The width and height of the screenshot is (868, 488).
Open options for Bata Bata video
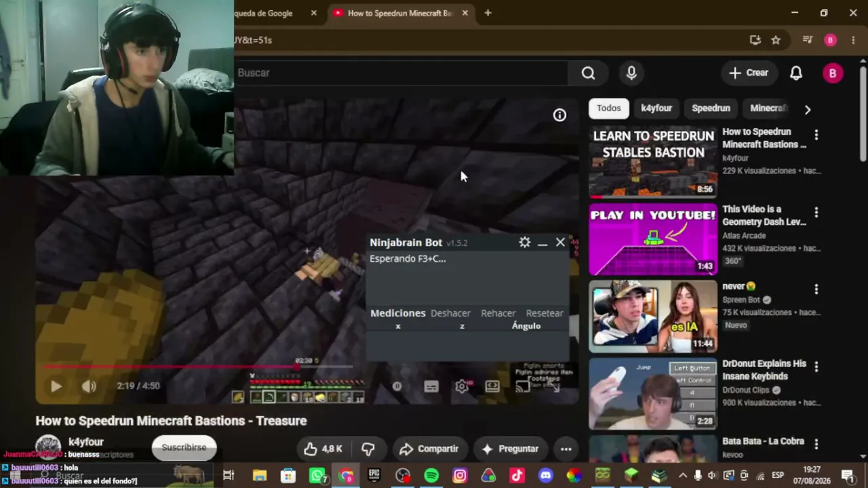[x=816, y=445]
